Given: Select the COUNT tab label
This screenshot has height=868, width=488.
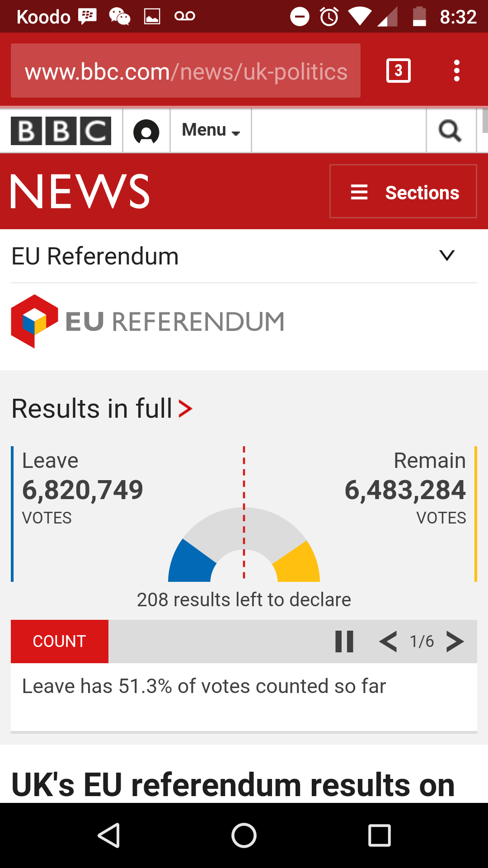Looking at the screenshot, I should click(x=60, y=642).
